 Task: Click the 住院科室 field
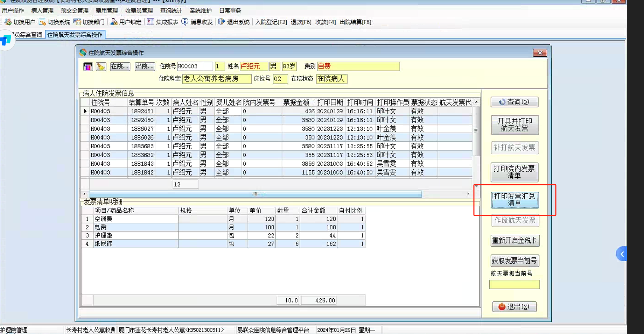click(217, 79)
